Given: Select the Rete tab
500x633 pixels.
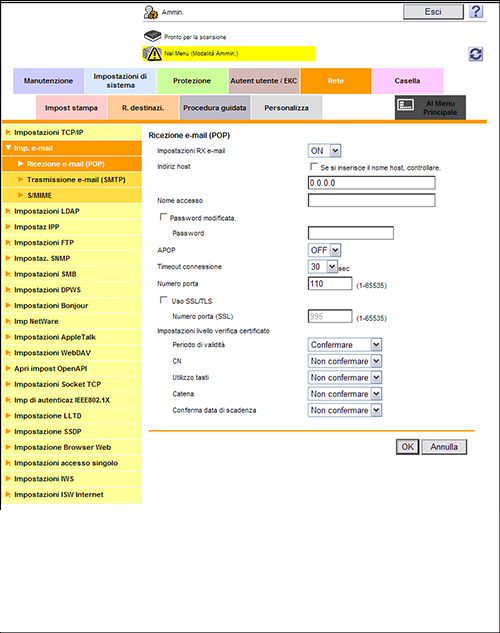Looking at the screenshot, I should click(336, 81).
